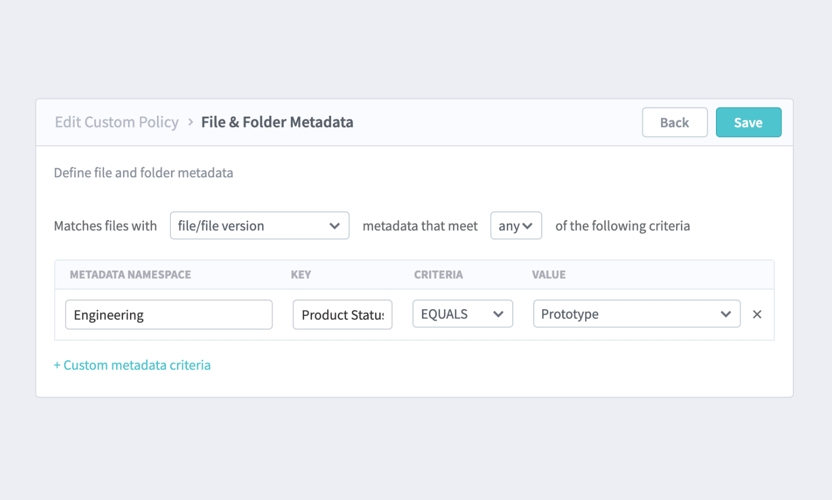
Task: Go to Edit Custom Policy breadcrumb
Action: click(x=116, y=122)
